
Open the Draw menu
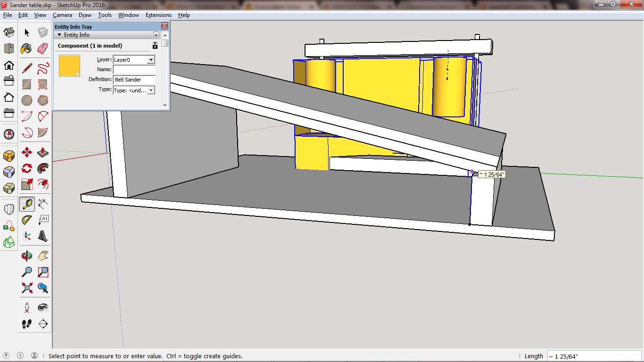coord(85,15)
